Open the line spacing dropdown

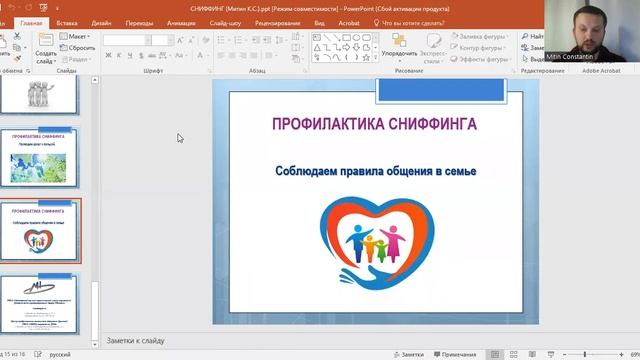pos(280,40)
